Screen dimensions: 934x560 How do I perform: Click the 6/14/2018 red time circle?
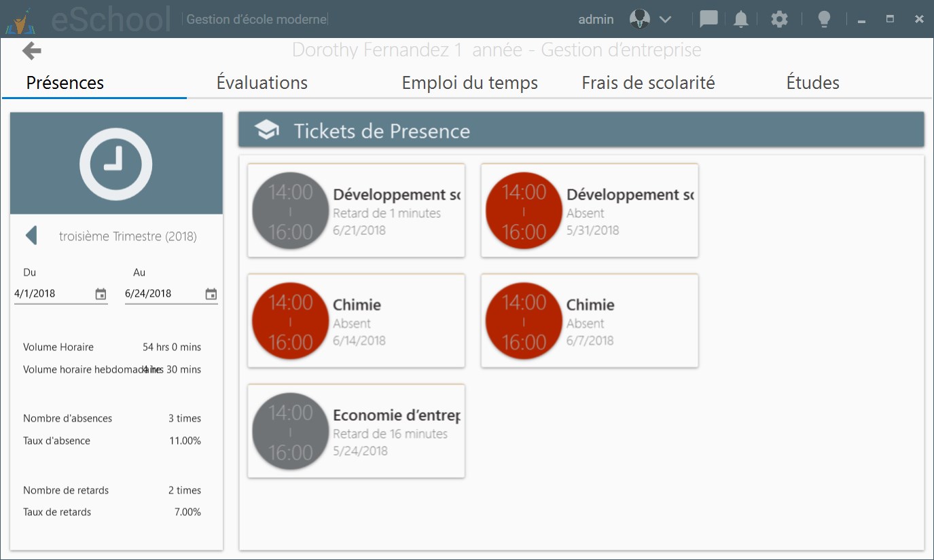291,321
